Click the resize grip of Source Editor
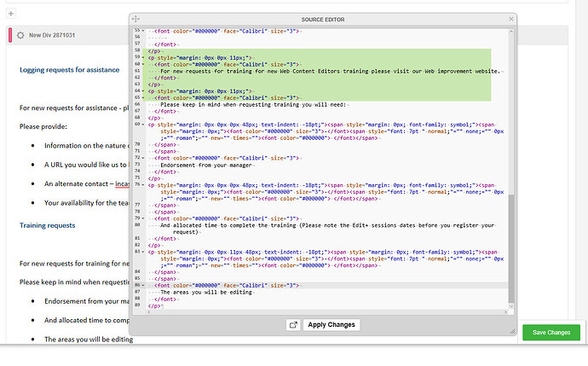Screen dimensions: 588x366 pos(512,331)
